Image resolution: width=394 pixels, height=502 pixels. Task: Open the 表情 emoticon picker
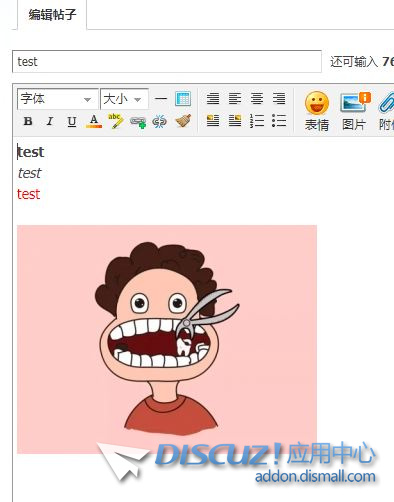[x=317, y=111]
